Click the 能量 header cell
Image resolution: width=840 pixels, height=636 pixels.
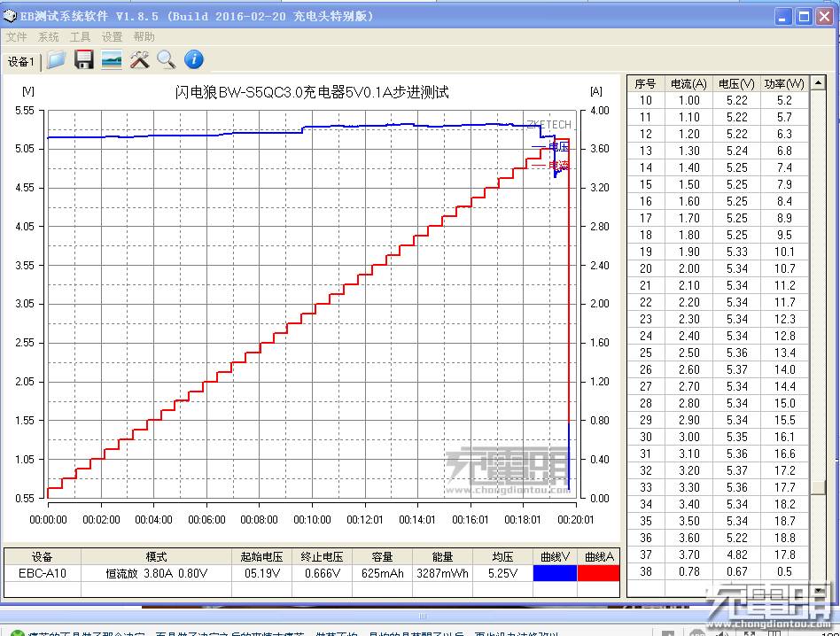pos(442,557)
